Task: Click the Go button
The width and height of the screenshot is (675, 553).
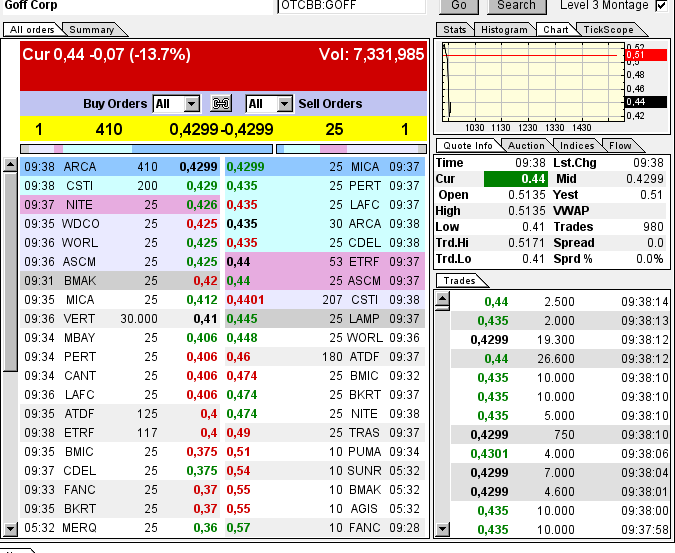Action: click(x=459, y=6)
